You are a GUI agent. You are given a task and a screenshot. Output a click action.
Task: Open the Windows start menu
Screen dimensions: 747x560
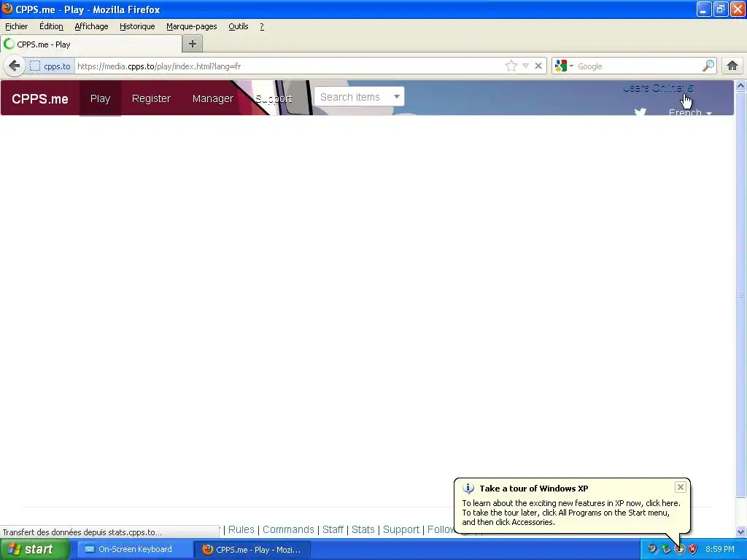click(x=35, y=550)
